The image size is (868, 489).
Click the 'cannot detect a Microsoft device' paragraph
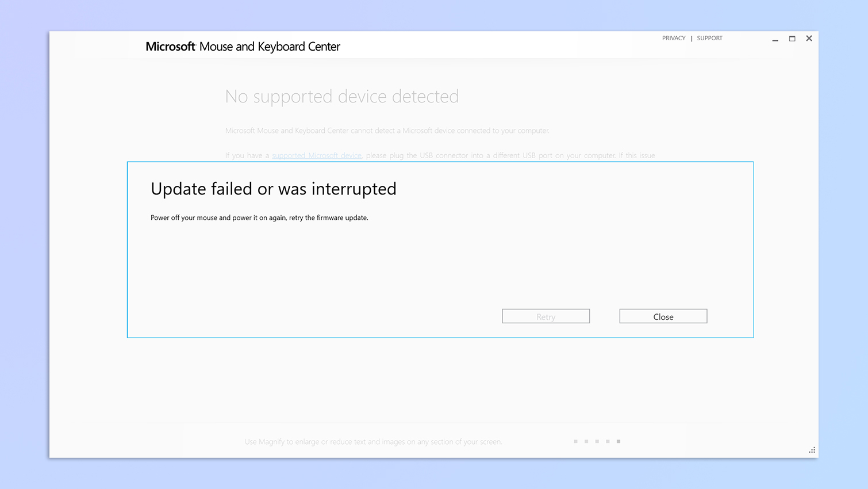(387, 131)
